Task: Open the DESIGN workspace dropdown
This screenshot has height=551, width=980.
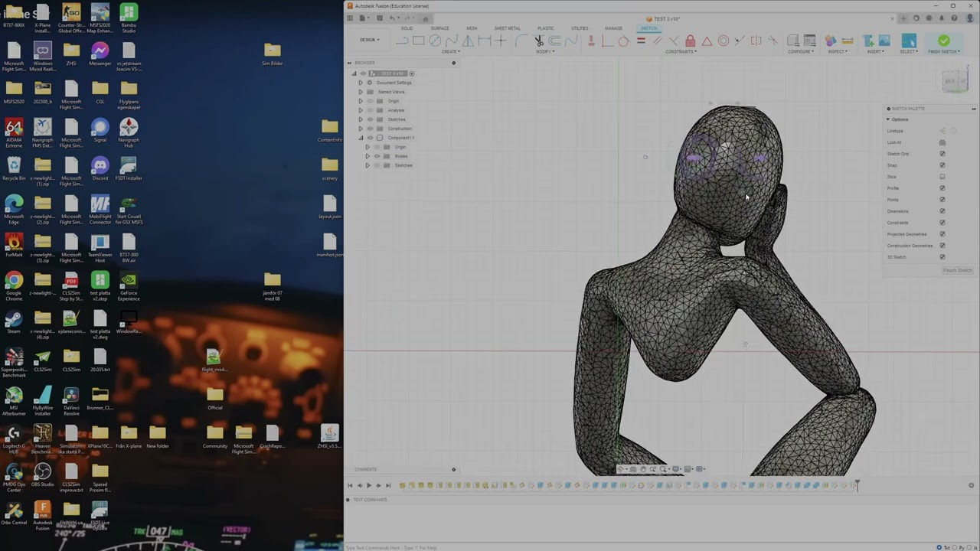Action: click(370, 40)
